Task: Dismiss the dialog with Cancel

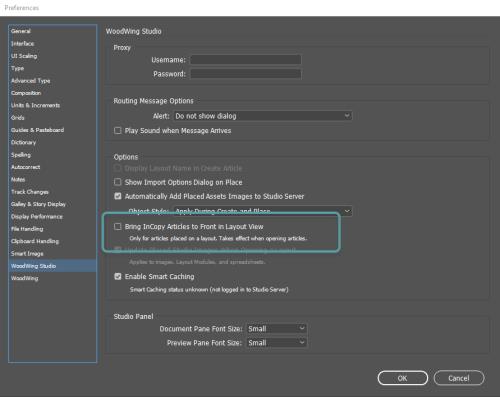Action: 459,378
